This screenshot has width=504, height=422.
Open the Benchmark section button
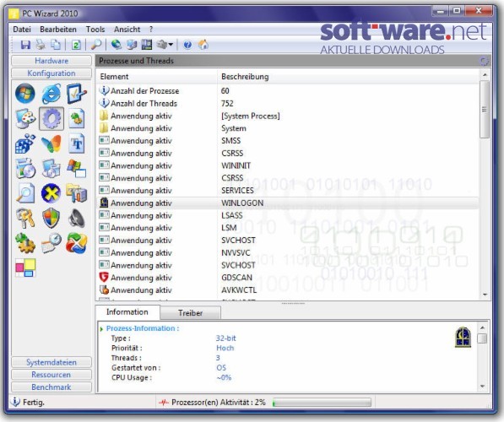coord(51,387)
